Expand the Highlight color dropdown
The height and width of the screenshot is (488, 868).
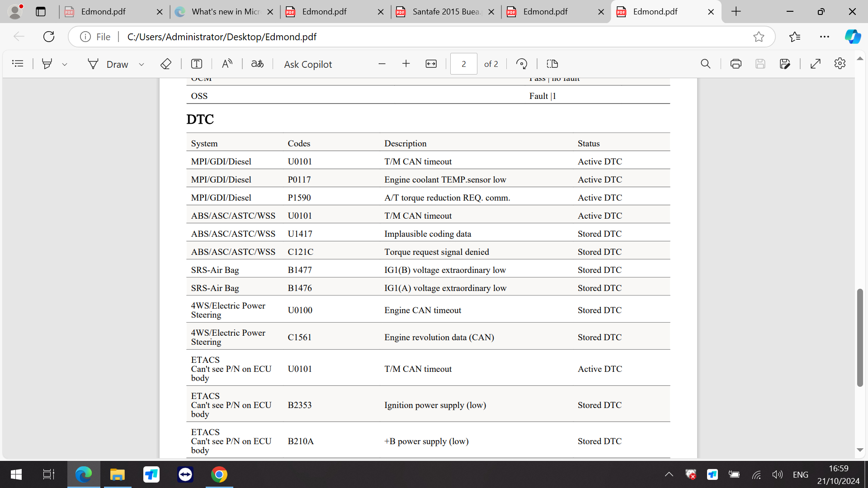coord(65,64)
